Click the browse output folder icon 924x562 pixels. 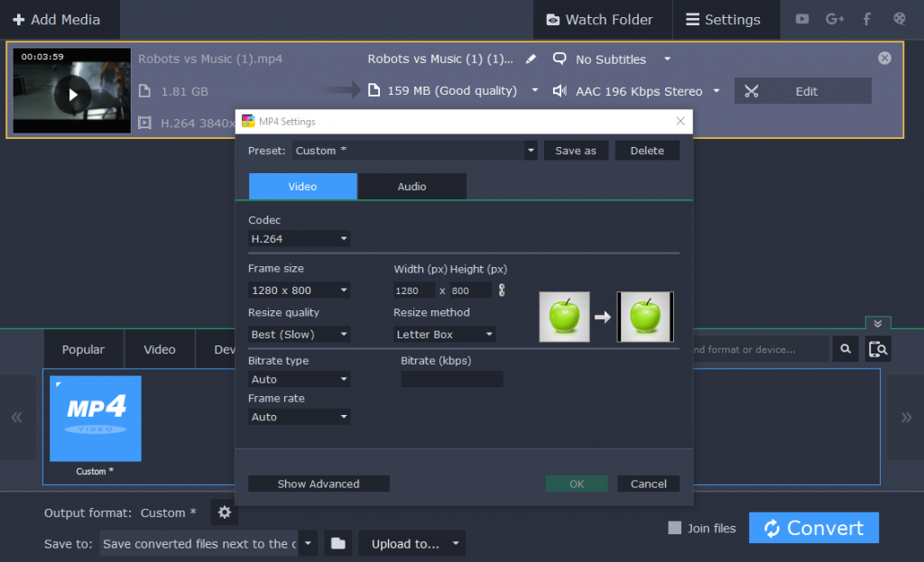point(338,543)
